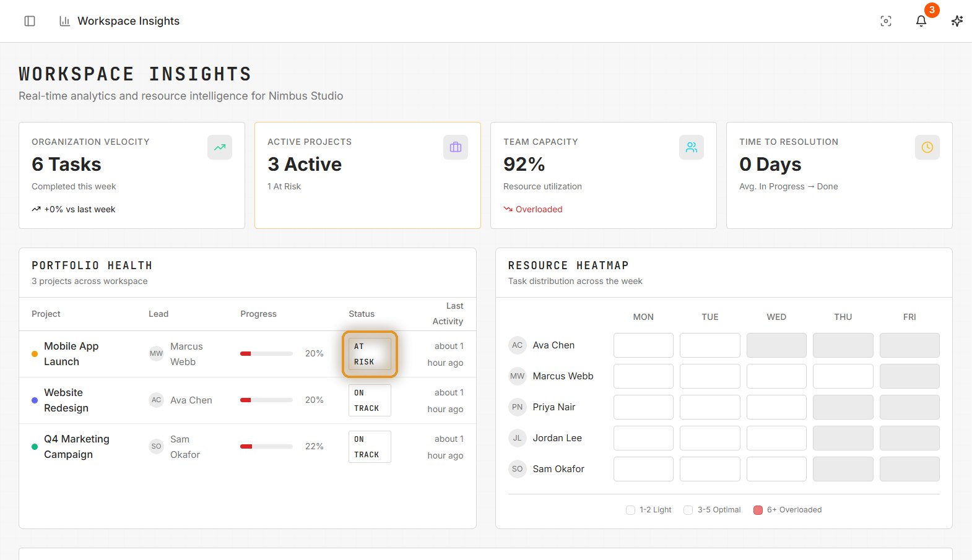Click the Progress column header

click(259, 314)
